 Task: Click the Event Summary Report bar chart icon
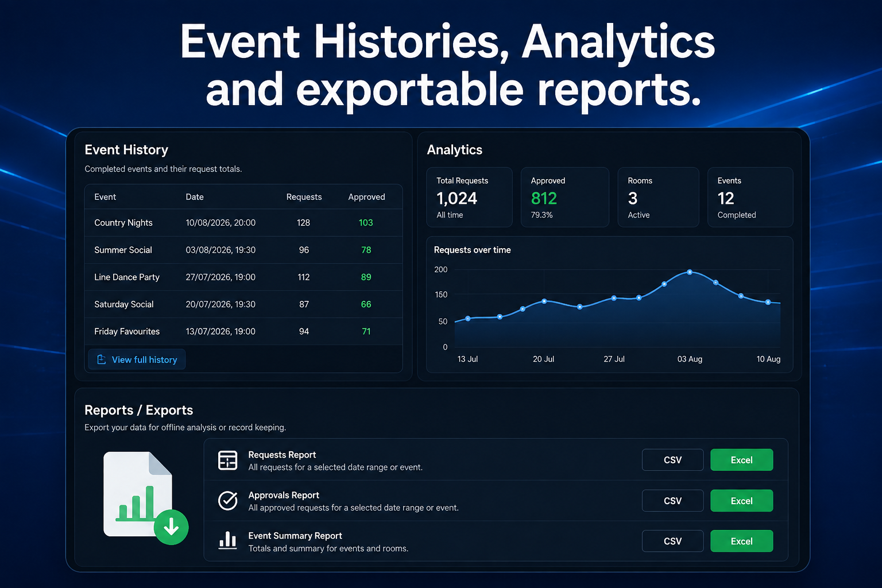(228, 541)
